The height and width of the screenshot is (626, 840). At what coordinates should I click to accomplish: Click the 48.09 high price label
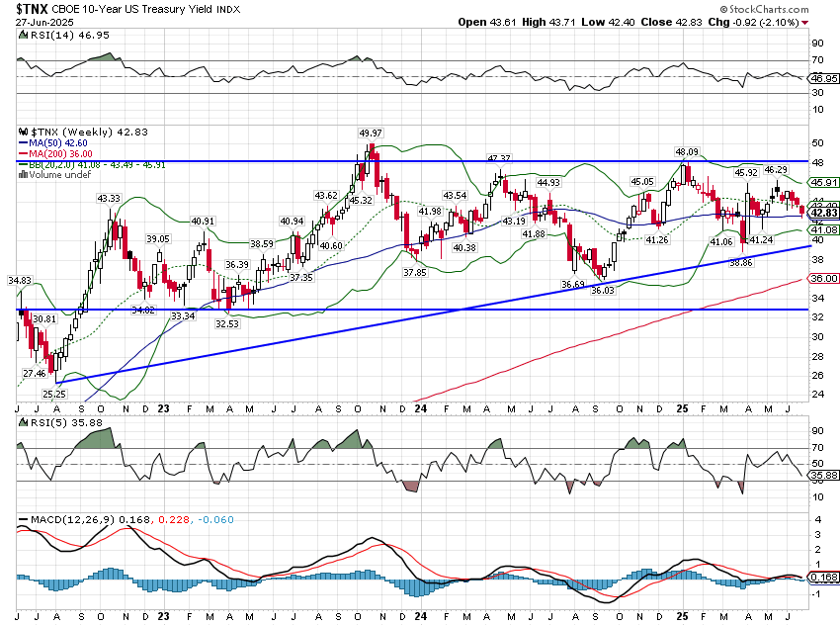pos(686,152)
